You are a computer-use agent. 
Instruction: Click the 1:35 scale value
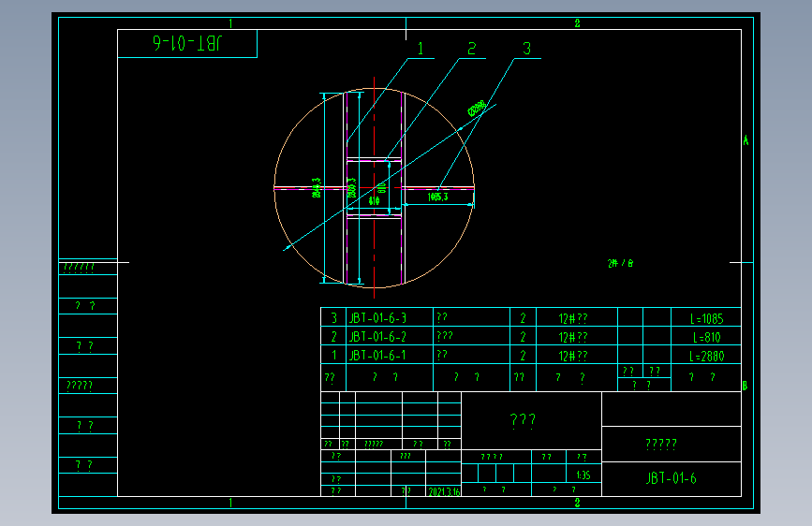click(583, 475)
